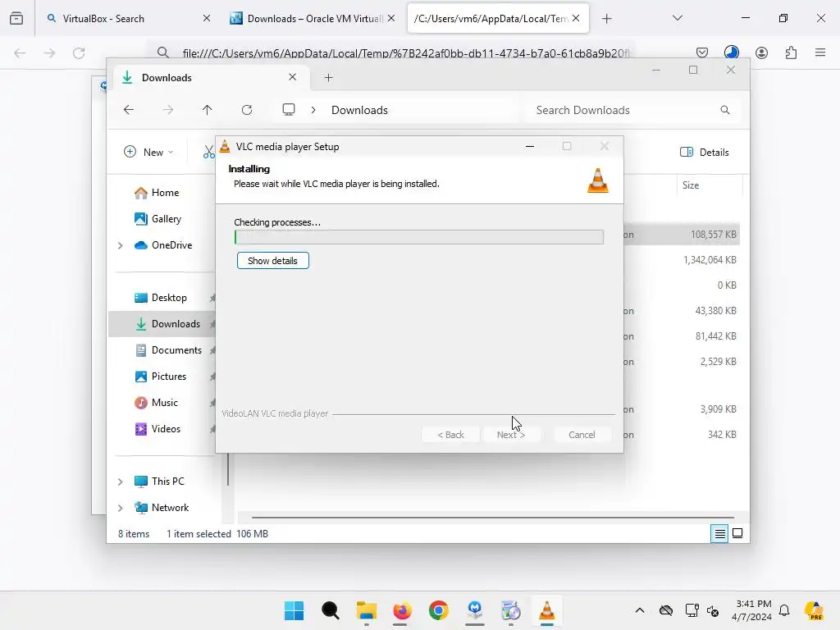Image resolution: width=840 pixels, height=630 pixels.
Task: Select the file row sized 108,557 KB
Action: [680, 235]
